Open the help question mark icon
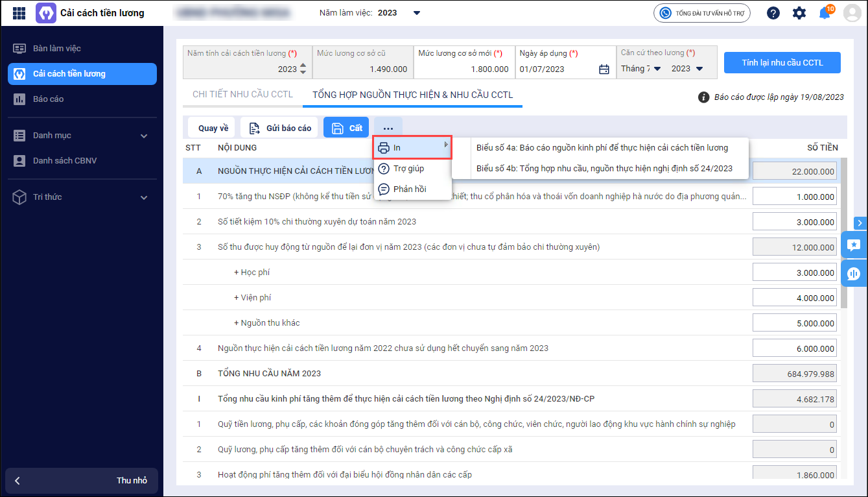The height and width of the screenshot is (497, 868). [x=773, y=13]
